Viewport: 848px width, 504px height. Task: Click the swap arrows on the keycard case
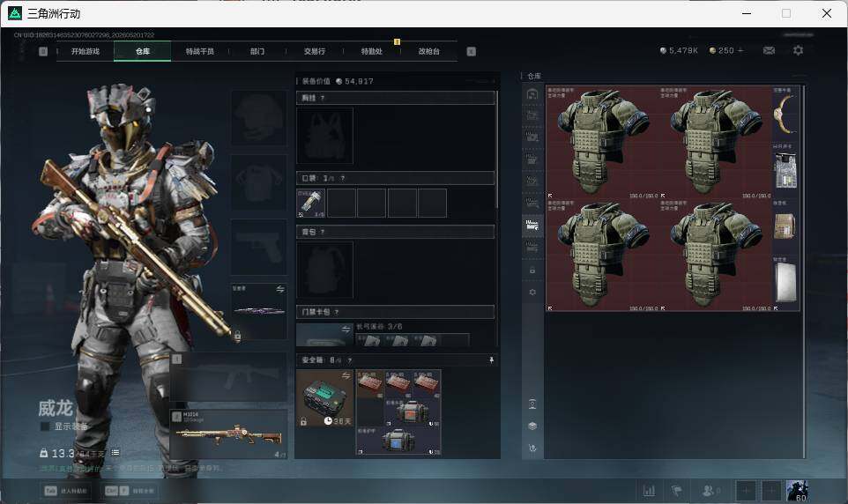click(x=346, y=329)
